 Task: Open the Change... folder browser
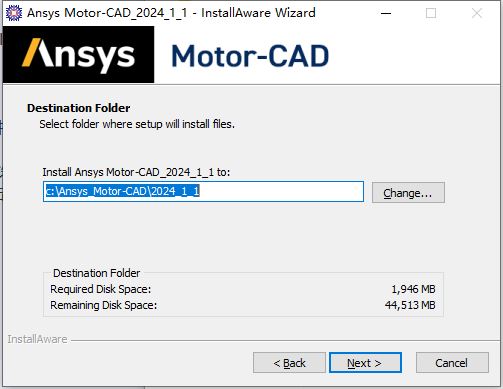click(x=408, y=193)
